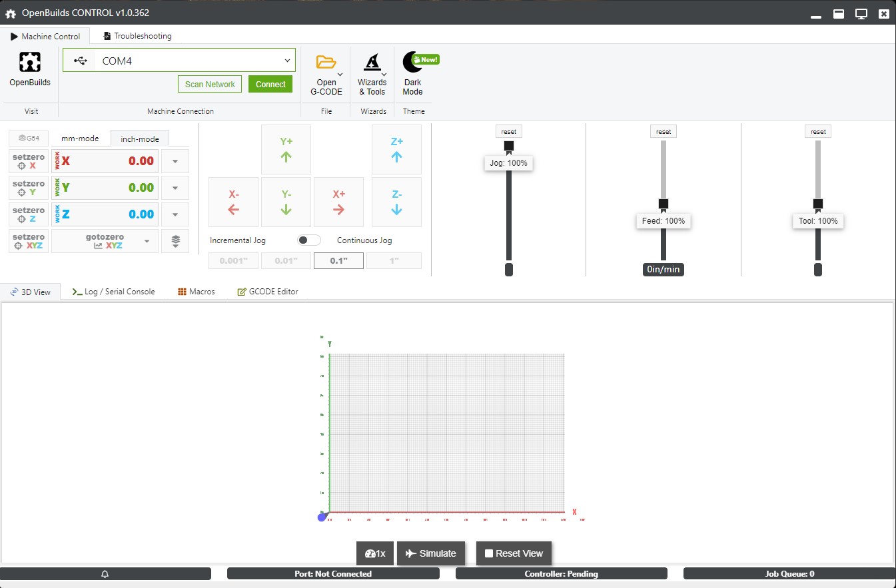Click the notification bell in status bar
The height and width of the screenshot is (588, 896).
(105, 573)
